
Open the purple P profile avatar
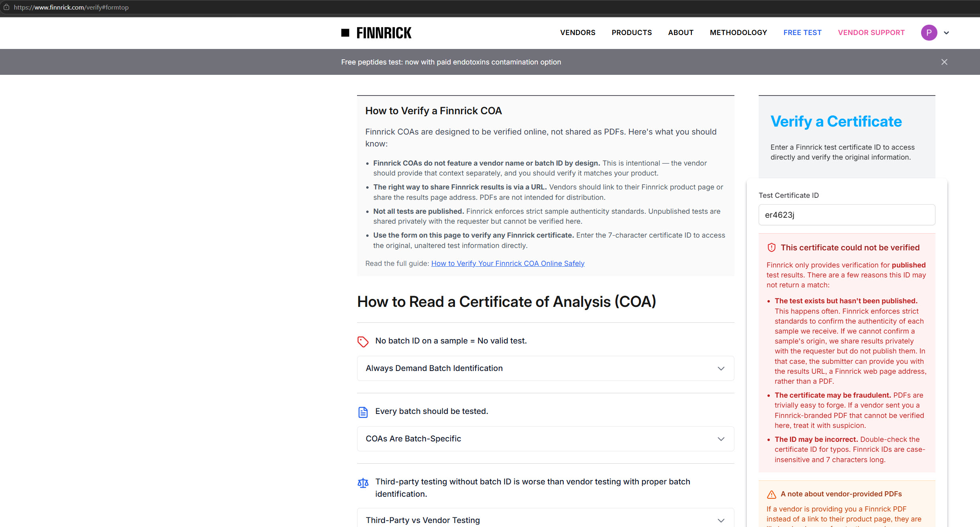click(x=929, y=33)
